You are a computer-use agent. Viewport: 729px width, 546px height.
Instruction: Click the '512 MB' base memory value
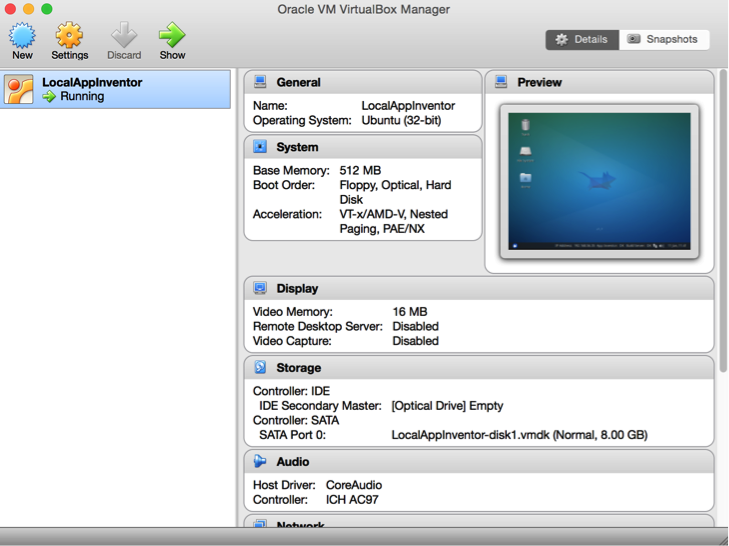(360, 170)
